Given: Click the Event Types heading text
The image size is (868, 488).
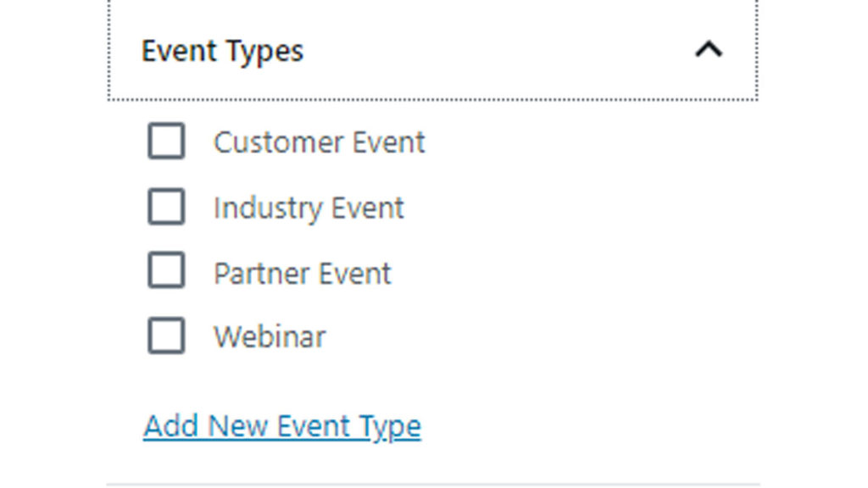Looking at the screenshot, I should 222,51.
